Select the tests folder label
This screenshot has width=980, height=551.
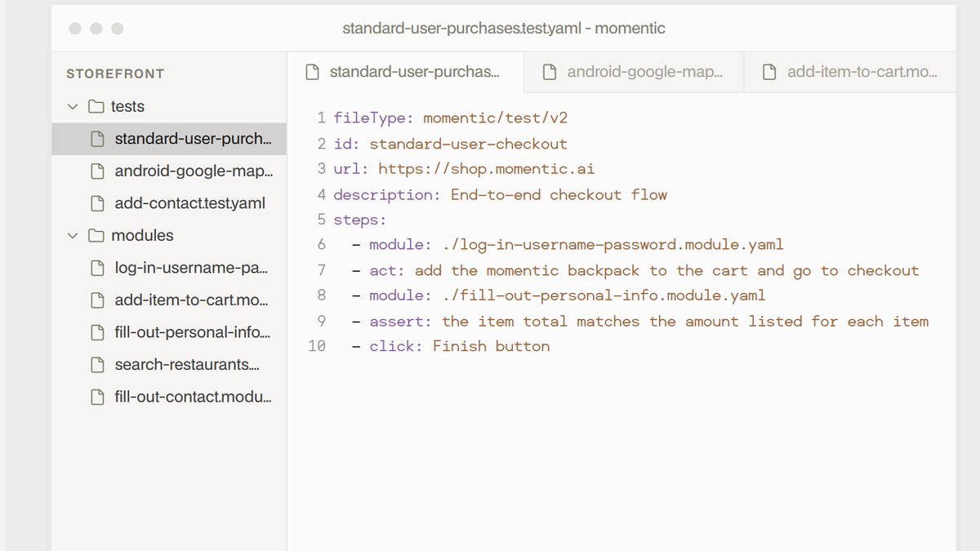pyautogui.click(x=128, y=106)
